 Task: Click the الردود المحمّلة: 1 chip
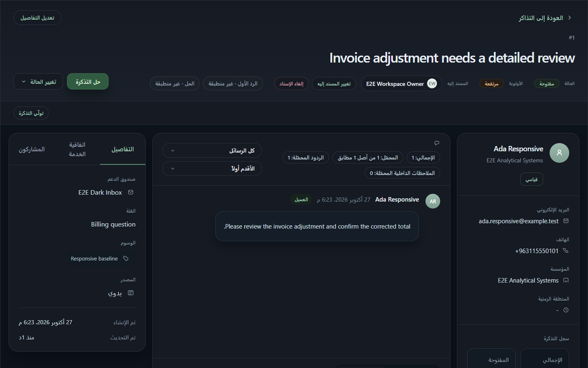[x=306, y=157]
